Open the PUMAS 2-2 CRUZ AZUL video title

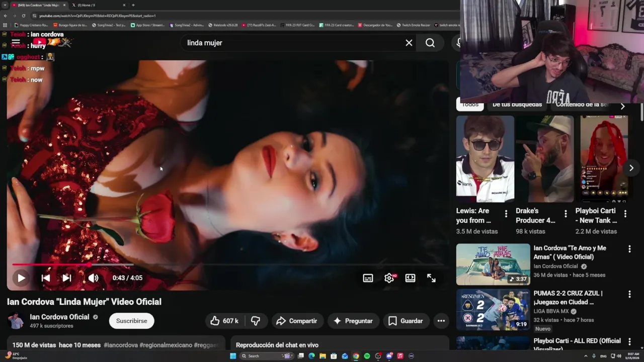568,298
